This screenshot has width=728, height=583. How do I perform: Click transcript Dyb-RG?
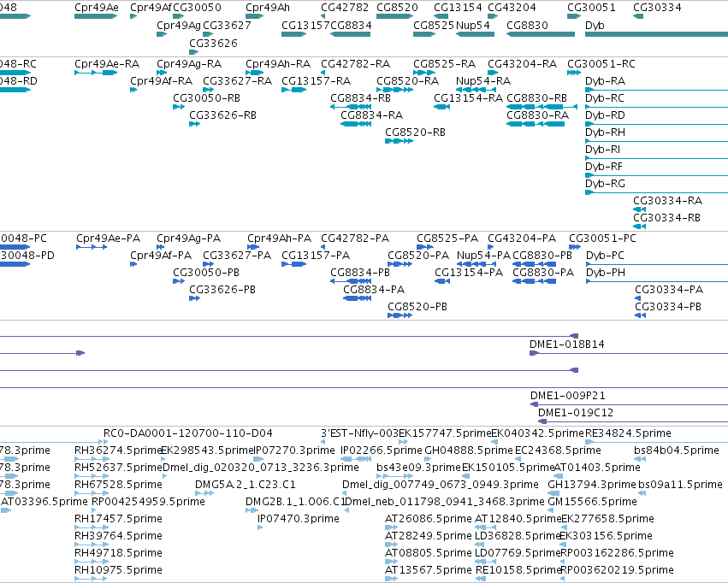(x=656, y=192)
